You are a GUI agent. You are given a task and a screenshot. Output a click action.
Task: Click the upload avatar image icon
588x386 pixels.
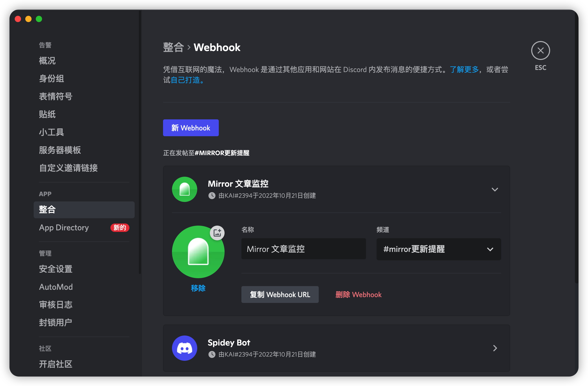pos(217,233)
